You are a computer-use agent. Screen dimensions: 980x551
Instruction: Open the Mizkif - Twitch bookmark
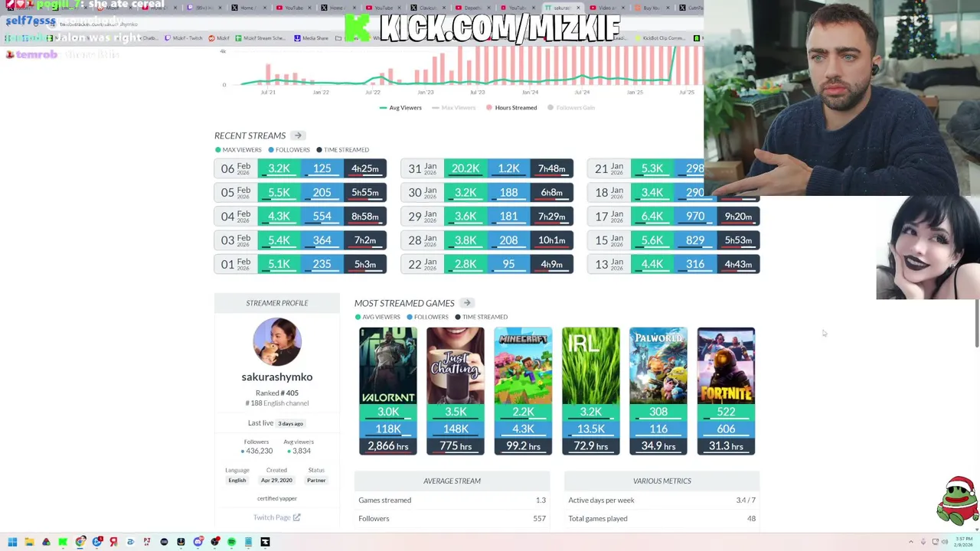tap(184, 38)
